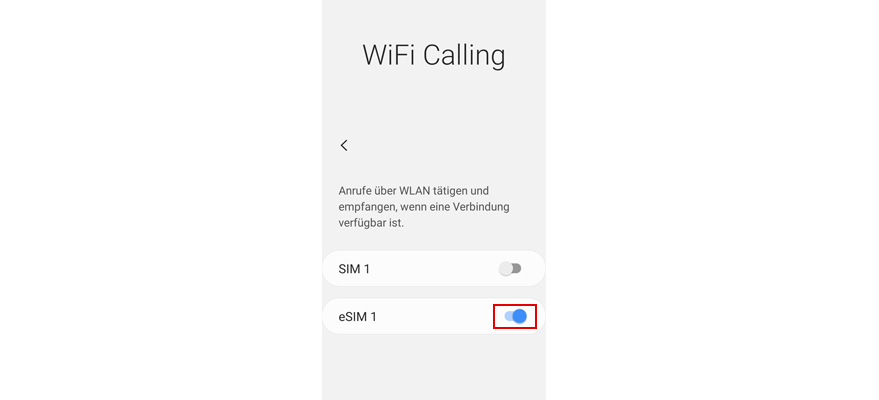Select the SIM 1 label text
Screen dimensions: 879x400
coord(354,269)
